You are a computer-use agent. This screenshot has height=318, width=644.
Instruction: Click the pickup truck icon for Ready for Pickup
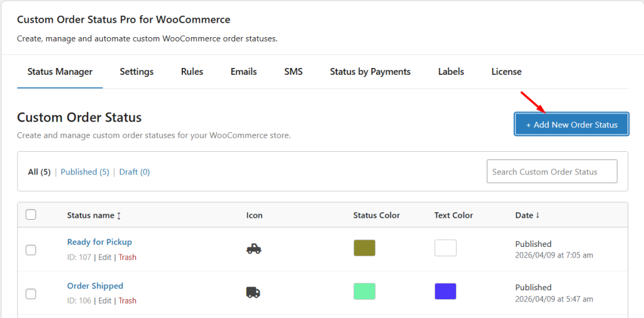[x=253, y=249]
